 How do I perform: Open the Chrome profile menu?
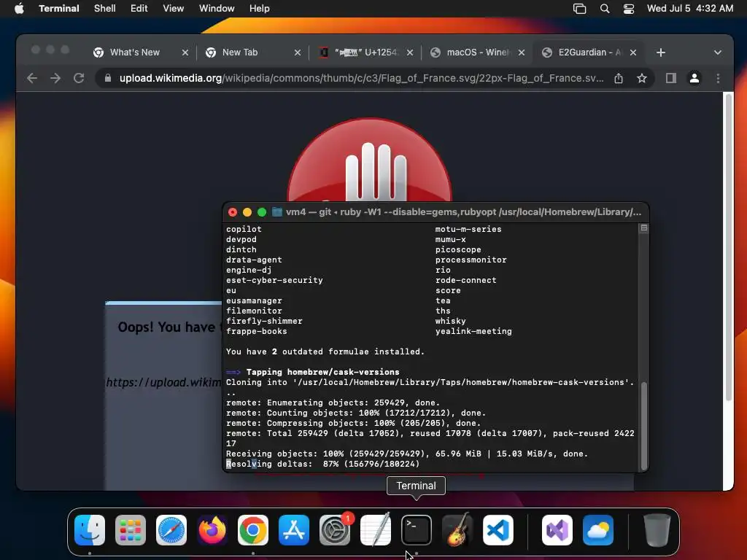click(x=694, y=78)
